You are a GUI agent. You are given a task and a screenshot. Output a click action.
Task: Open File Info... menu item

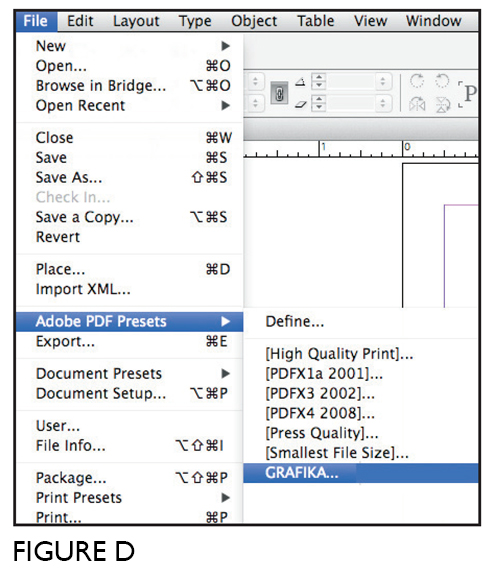pos(130,446)
